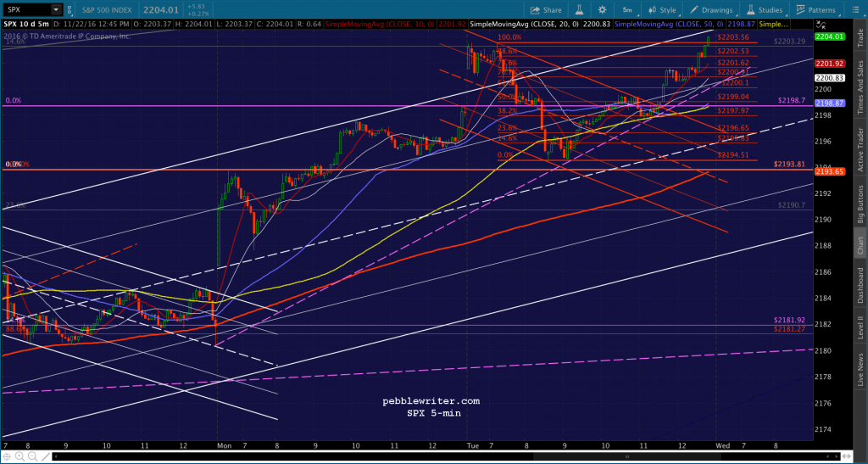Click the flask Edit Studies icon
Screen dimensions: 868x464
pos(580,10)
